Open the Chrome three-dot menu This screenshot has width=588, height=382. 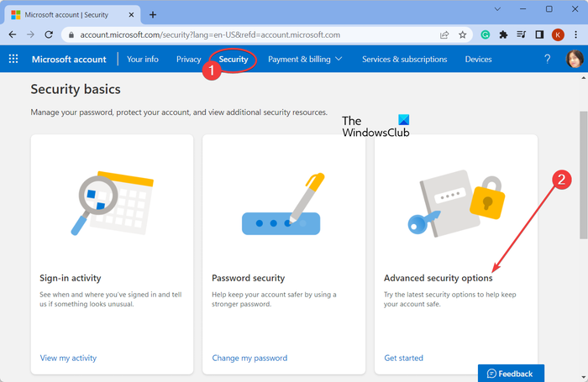[x=576, y=35]
